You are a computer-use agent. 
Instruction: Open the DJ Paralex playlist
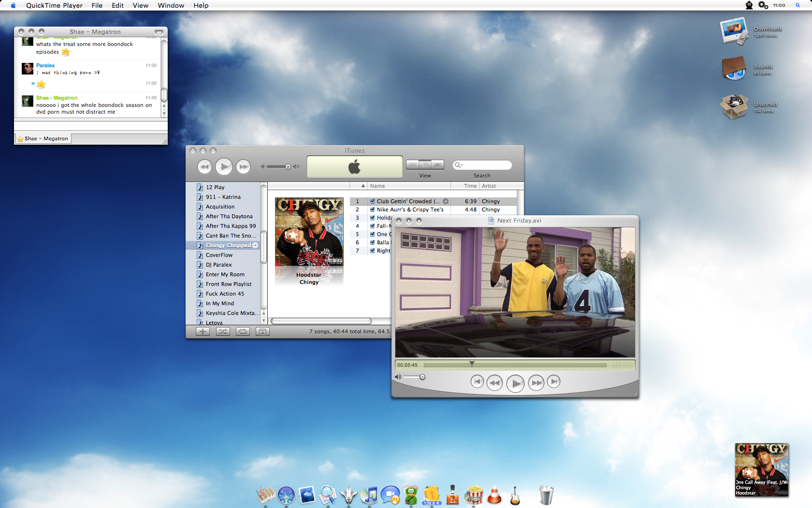218,265
